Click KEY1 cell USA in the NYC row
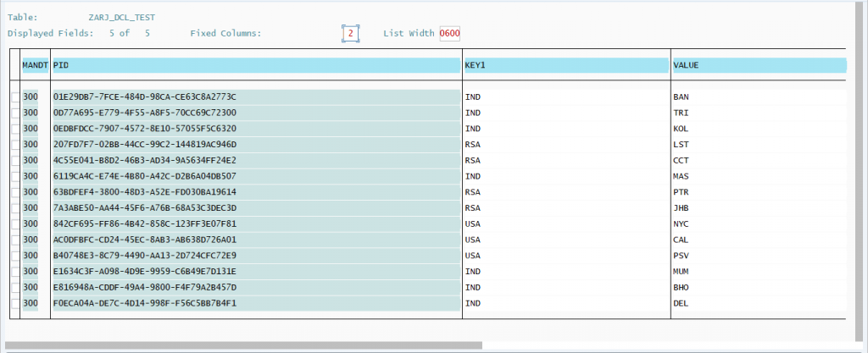868x353 pixels. click(566, 224)
